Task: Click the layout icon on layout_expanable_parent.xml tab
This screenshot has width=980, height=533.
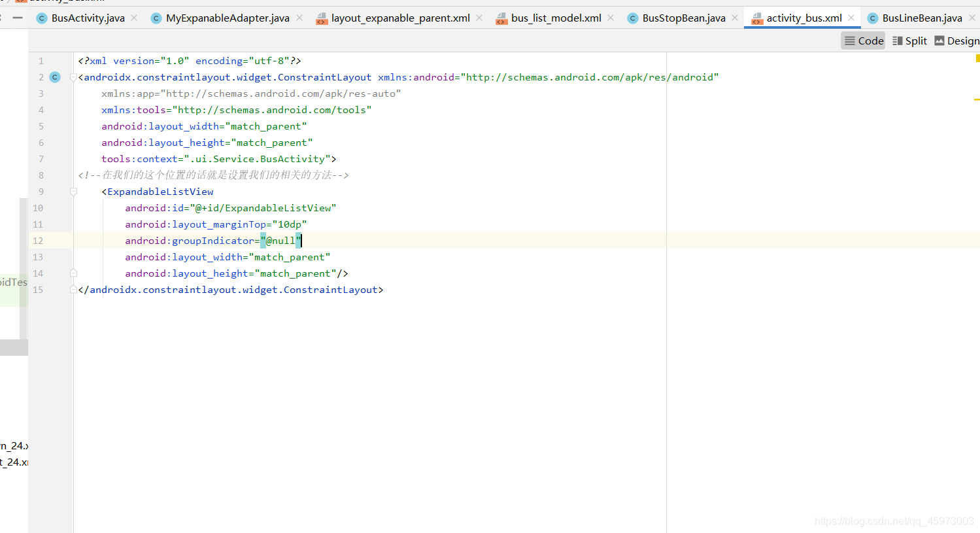Action: click(322, 18)
